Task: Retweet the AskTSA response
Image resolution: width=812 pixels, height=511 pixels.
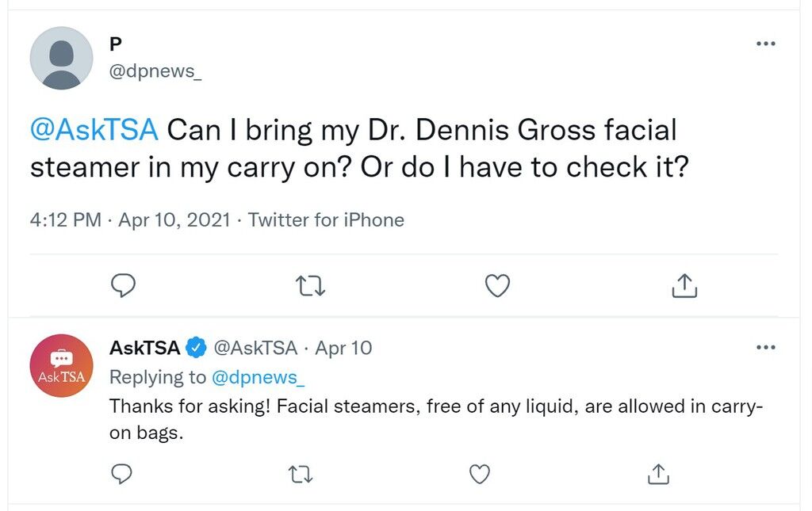Action: coord(301,474)
